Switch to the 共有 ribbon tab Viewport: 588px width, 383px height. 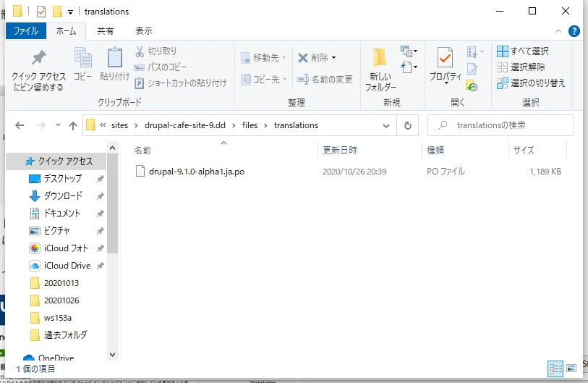(x=106, y=31)
